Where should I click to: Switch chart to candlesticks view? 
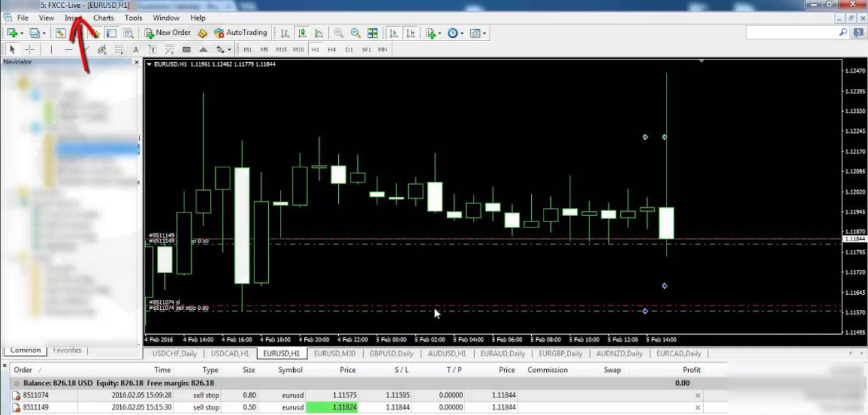point(302,33)
